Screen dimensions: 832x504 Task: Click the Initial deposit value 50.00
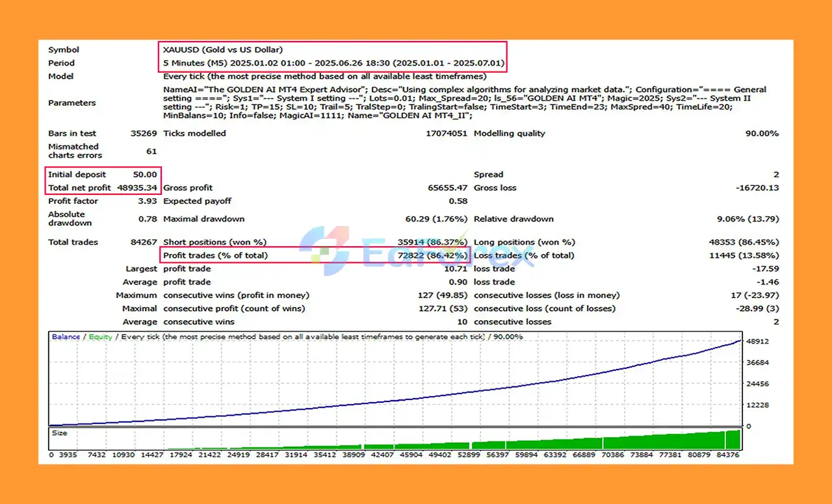click(145, 174)
